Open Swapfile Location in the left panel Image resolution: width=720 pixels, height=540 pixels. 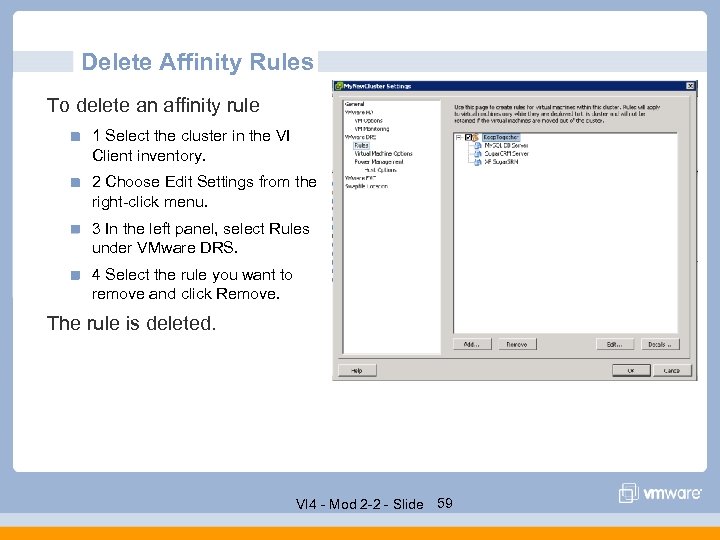pyautogui.click(x=366, y=186)
